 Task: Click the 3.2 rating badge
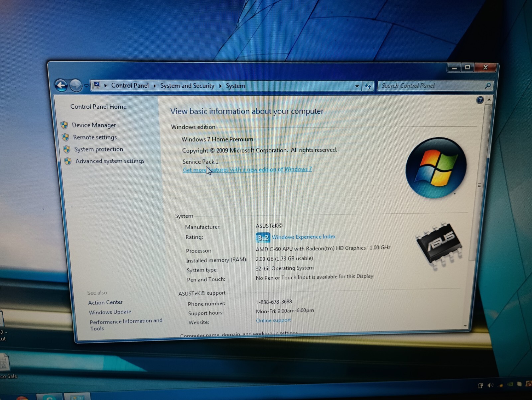point(263,238)
